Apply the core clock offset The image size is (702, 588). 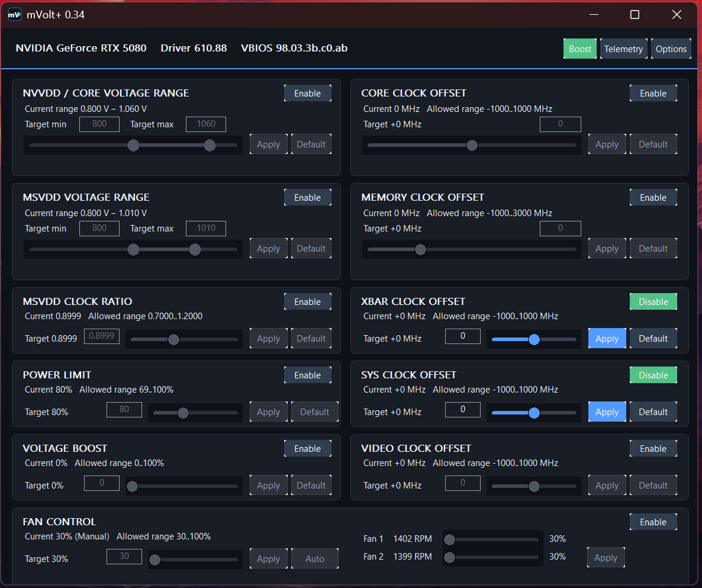(607, 144)
